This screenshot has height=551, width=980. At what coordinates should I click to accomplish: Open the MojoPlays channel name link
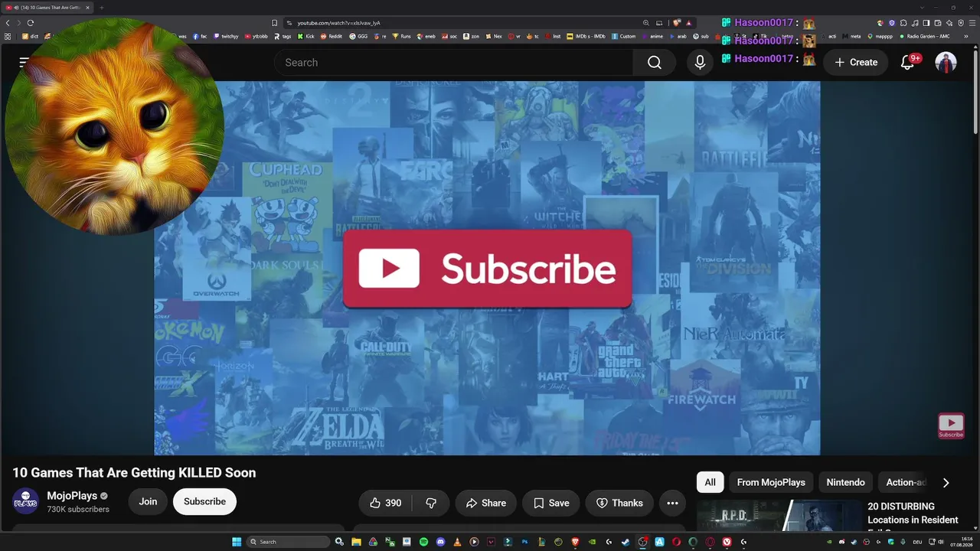[72, 496]
